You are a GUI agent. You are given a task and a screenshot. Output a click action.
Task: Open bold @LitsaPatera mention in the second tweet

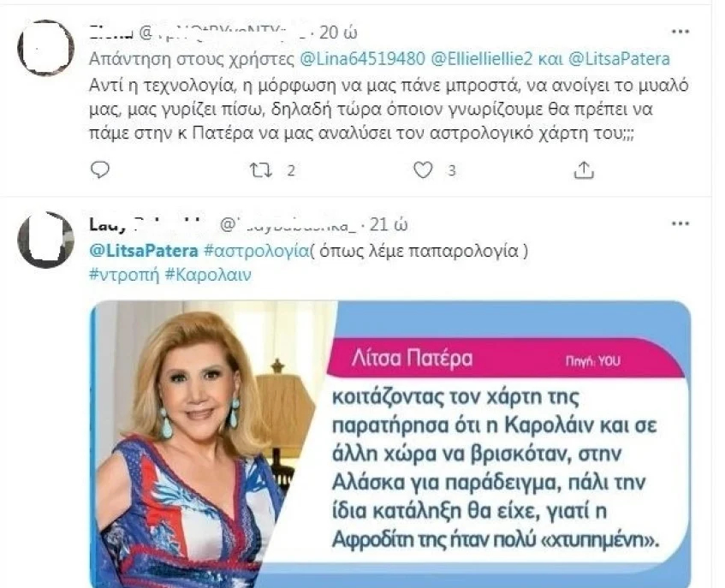[x=144, y=251]
